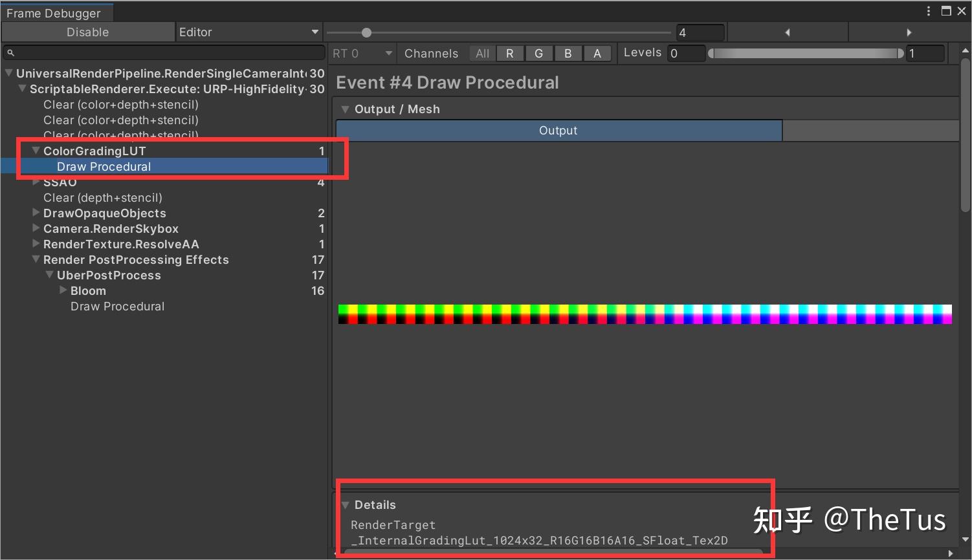Image resolution: width=972 pixels, height=560 pixels.
Task: Advance with the next event arrow
Action: [909, 32]
